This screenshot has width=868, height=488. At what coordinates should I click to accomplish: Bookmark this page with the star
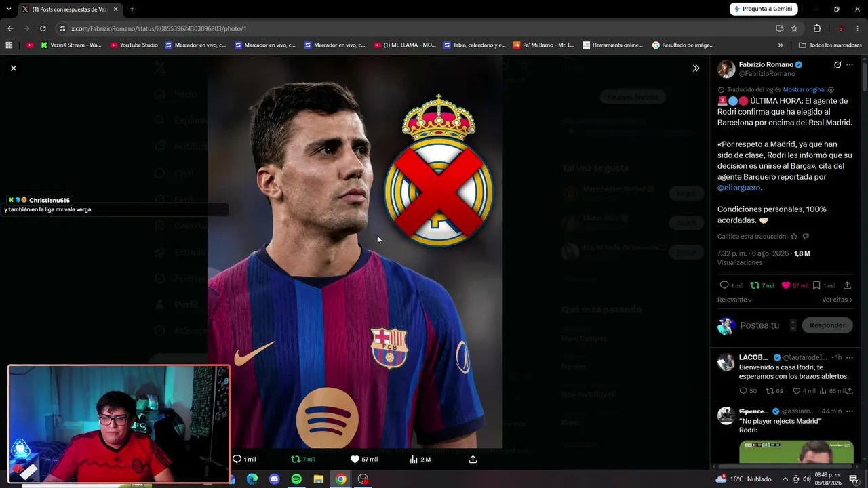(x=794, y=28)
